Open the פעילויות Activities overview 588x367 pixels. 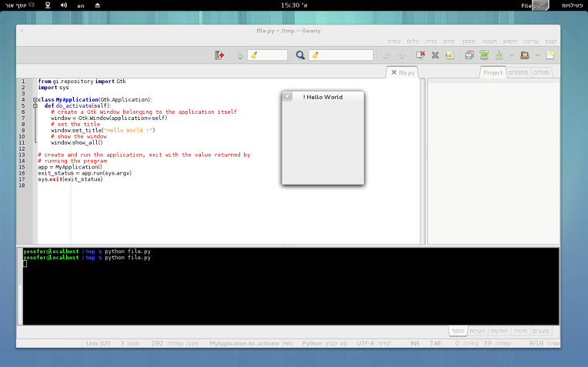tap(572, 5)
